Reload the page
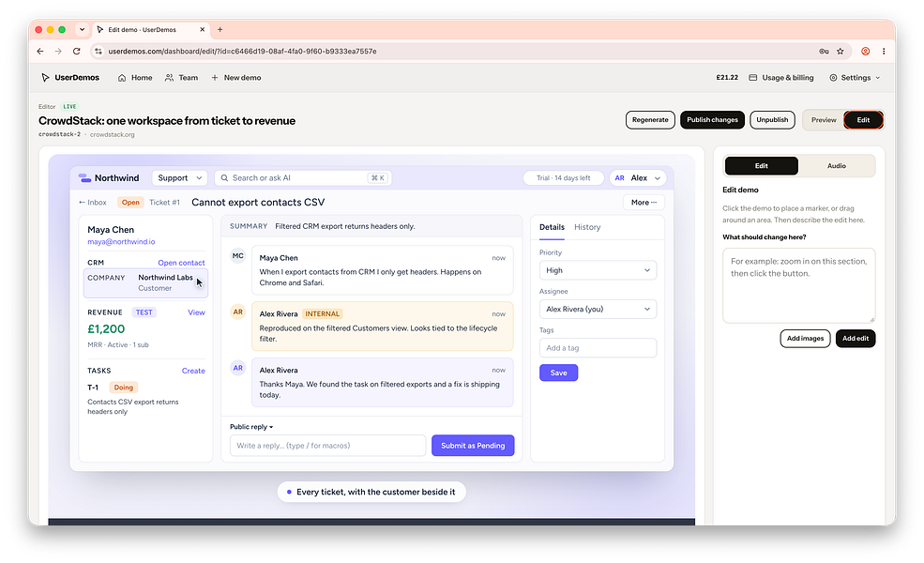 77,52
